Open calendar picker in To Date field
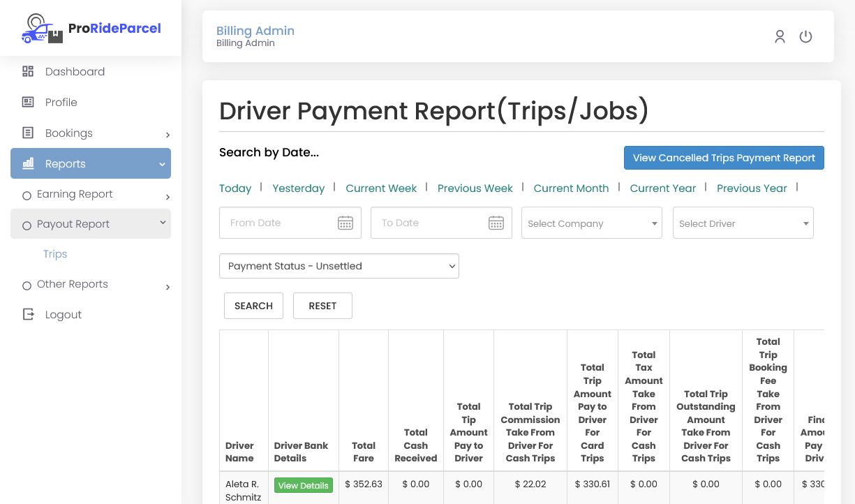This screenshot has height=504, width=855. click(496, 223)
